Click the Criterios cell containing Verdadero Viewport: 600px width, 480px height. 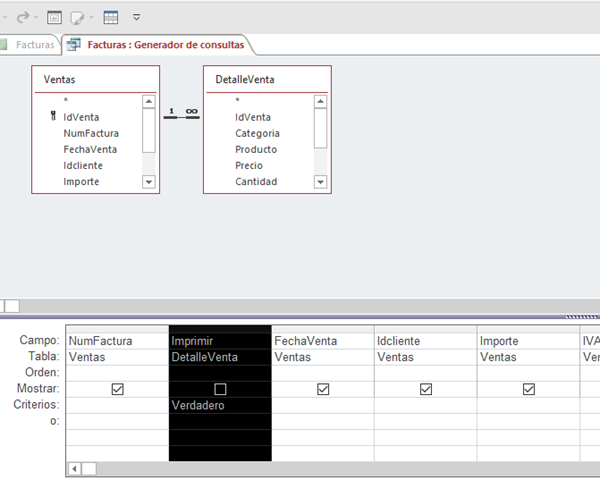[x=220, y=406]
